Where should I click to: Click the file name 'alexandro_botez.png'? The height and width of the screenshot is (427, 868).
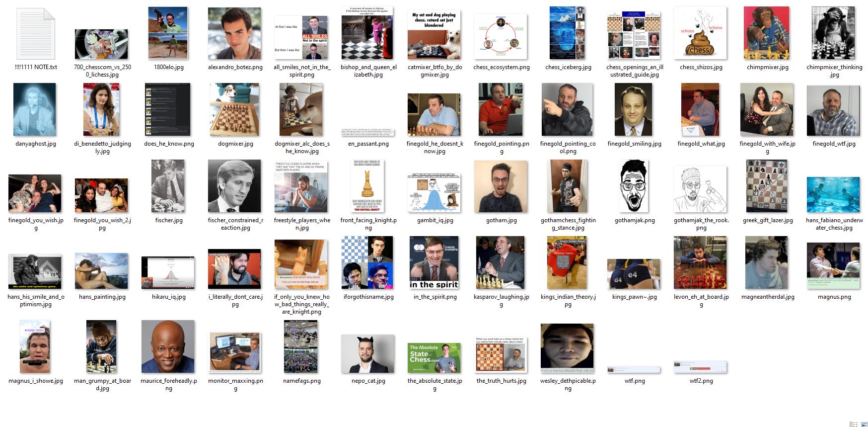(235, 67)
